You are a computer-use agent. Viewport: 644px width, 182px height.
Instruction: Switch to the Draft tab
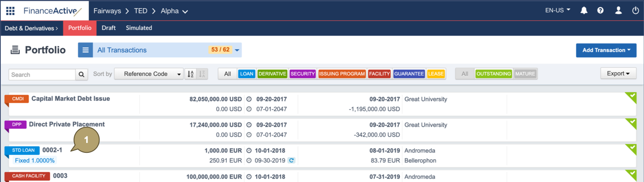click(108, 28)
